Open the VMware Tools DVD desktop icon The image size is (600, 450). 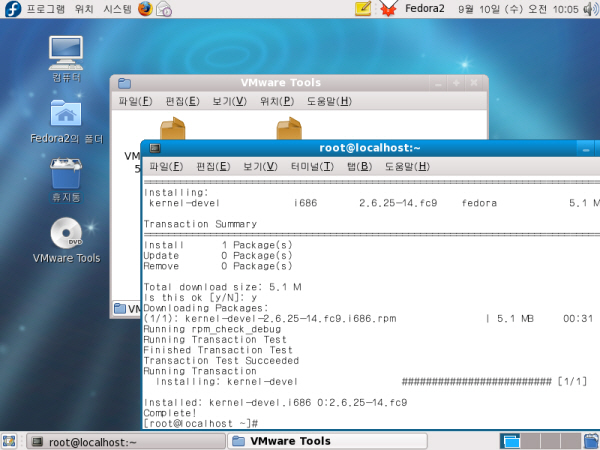[x=66, y=240]
